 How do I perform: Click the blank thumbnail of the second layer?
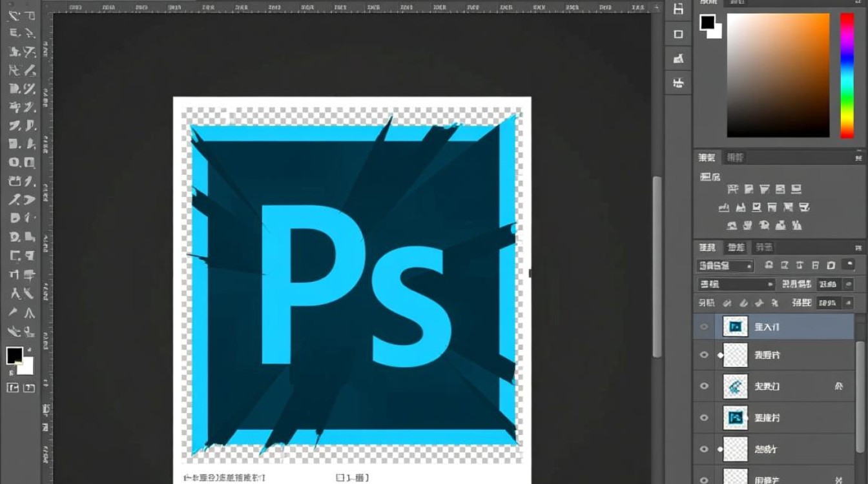[736, 355]
